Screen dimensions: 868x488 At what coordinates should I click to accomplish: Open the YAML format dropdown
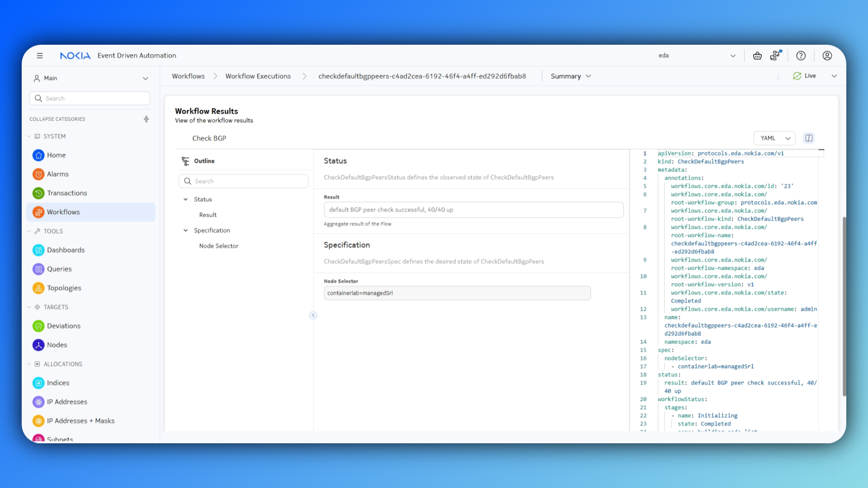(x=775, y=138)
